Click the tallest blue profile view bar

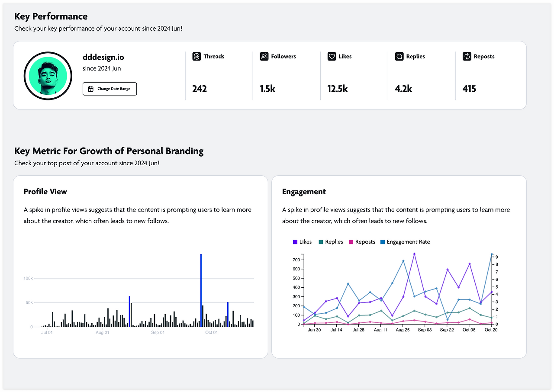[x=201, y=290]
